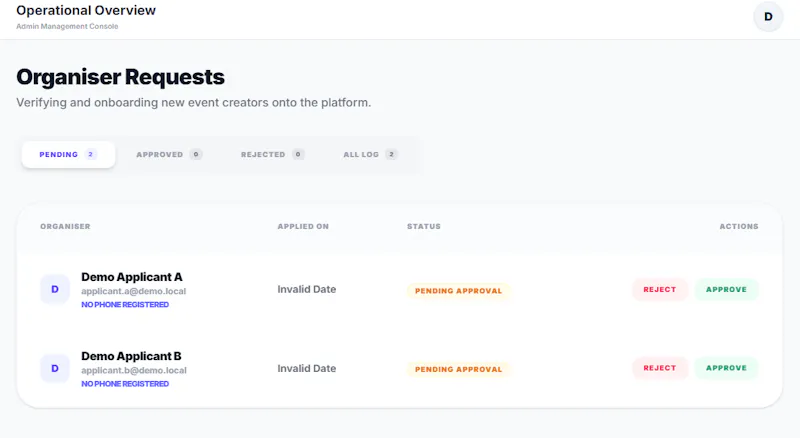800x438 pixels.
Task: Click the Applied On column header
Action: tap(303, 226)
